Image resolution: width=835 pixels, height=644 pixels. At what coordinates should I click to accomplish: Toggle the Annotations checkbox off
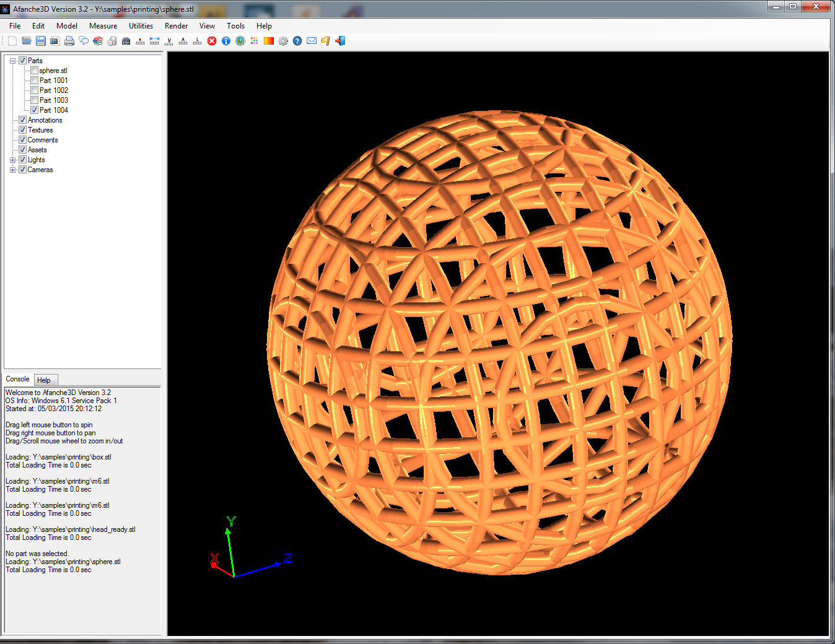23,120
